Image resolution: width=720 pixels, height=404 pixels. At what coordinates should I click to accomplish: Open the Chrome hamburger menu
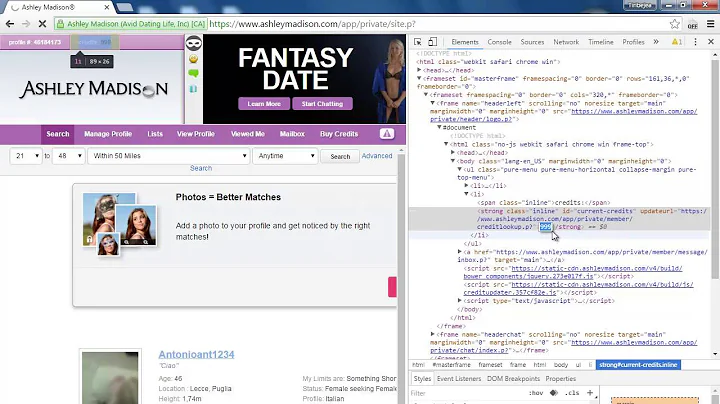710,24
